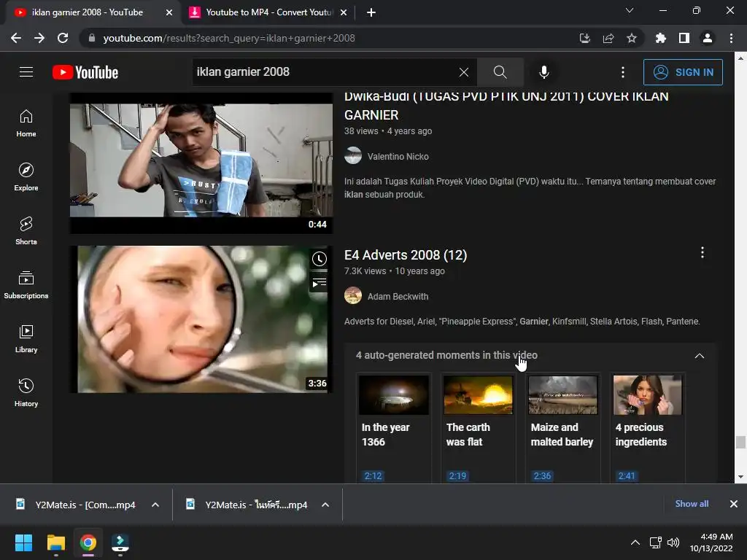Open File Explorer from the taskbar
The height and width of the screenshot is (560, 747).
(x=55, y=542)
